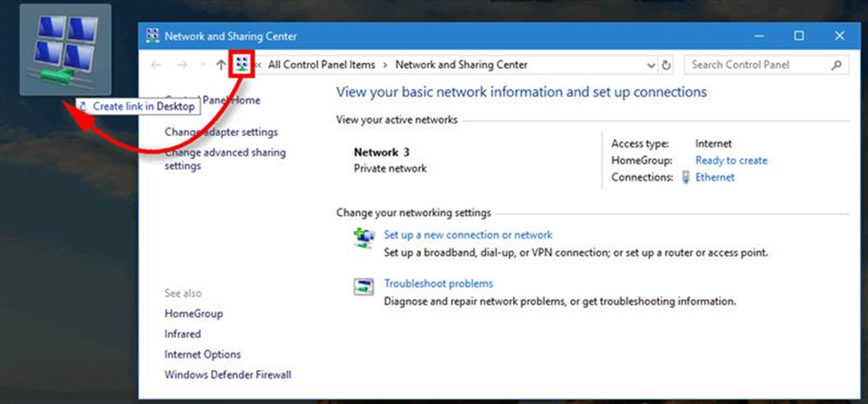Screen dimensions: 868x404
Task: Click the Network and Sharing Center title bar icon
Action: (153, 35)
